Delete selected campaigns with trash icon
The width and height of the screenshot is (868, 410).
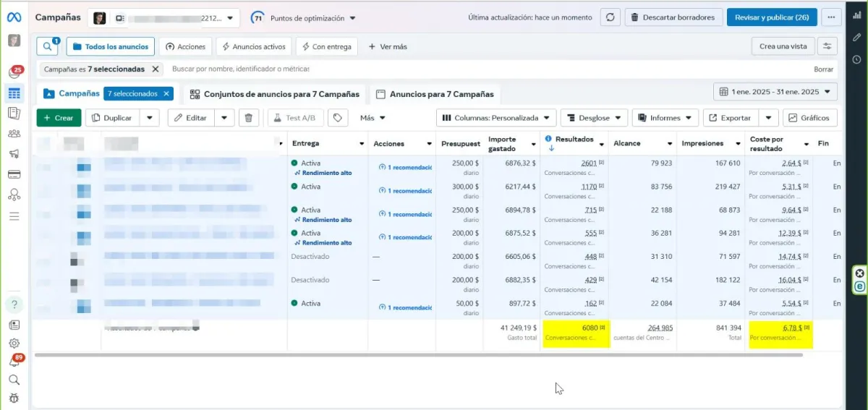tap(248, 118)
